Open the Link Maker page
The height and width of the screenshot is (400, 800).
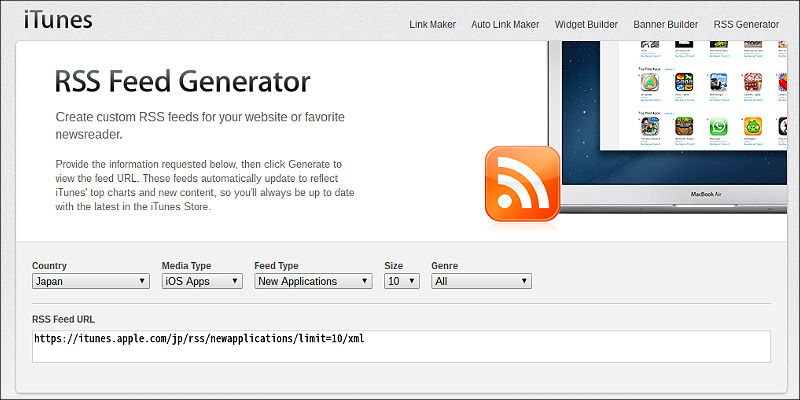[433, 24]
